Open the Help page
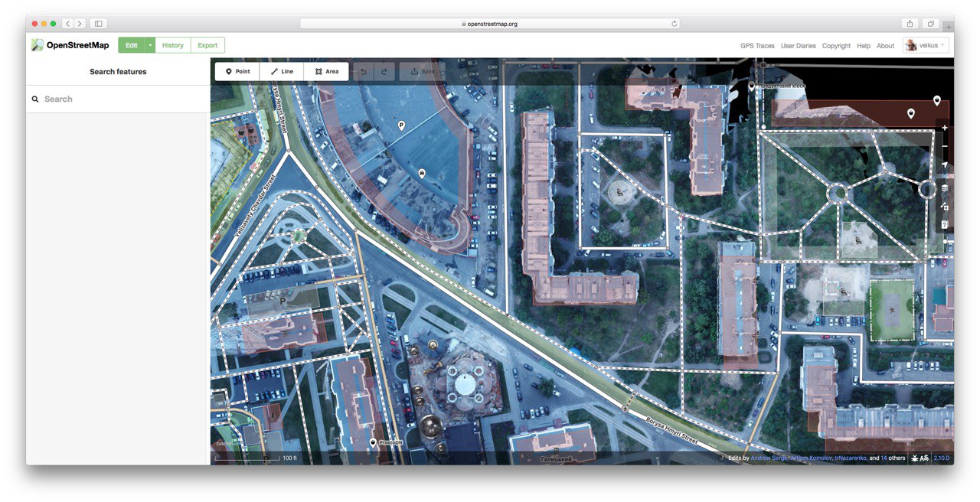This screenshot has width=980, height=502. pyautogui.click(x=864, y=46)
